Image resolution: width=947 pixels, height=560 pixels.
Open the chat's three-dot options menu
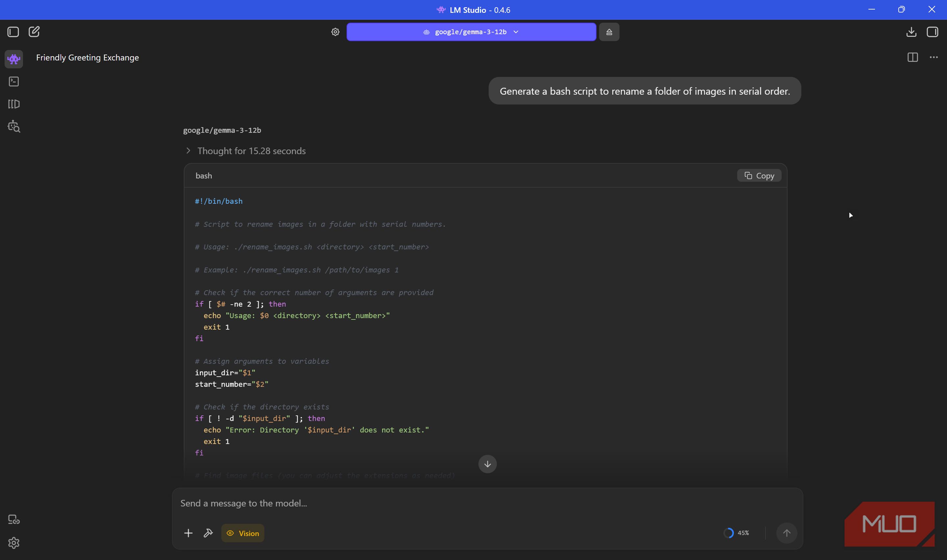[934, 58]
